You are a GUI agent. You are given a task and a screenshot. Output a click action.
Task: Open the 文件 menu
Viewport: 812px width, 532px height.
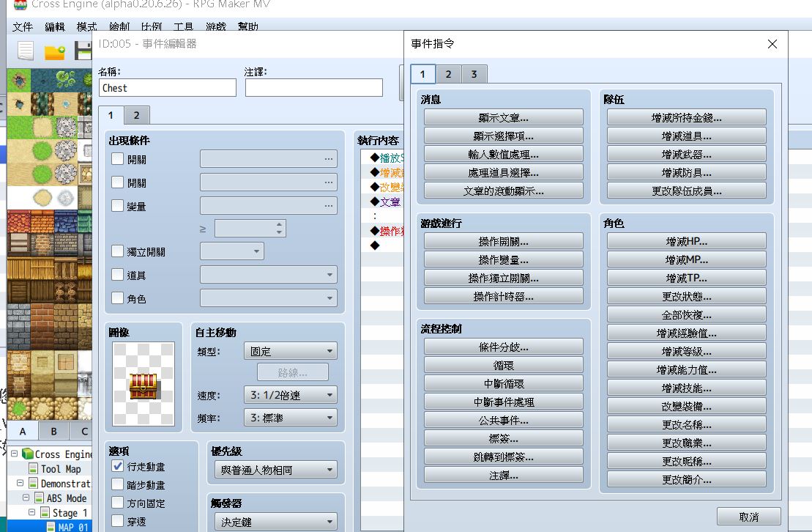[x=22, y=26]
